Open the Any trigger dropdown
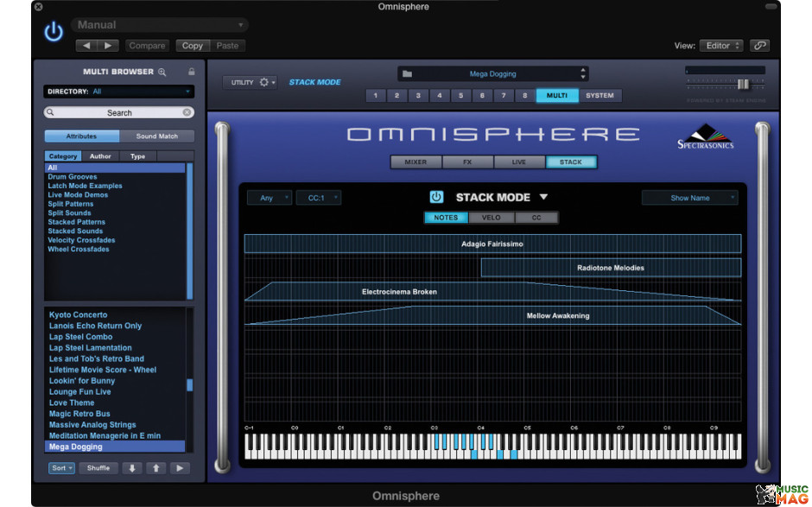Image resolution: width=812 pixels, height=507 pixels. (x=270, y=198)
